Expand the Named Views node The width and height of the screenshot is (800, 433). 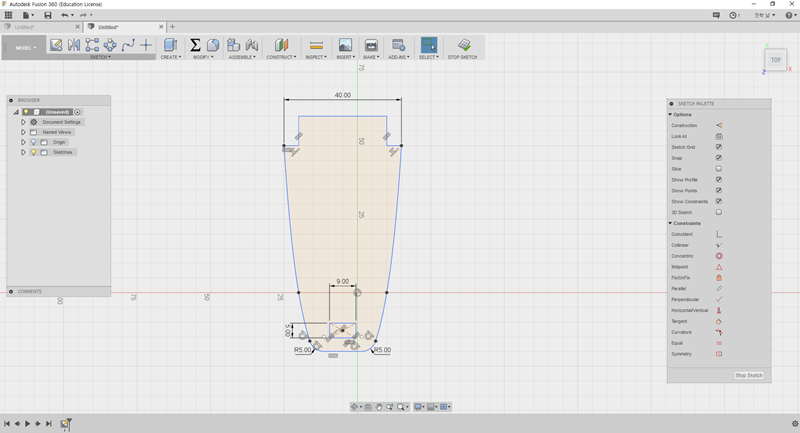23,132
